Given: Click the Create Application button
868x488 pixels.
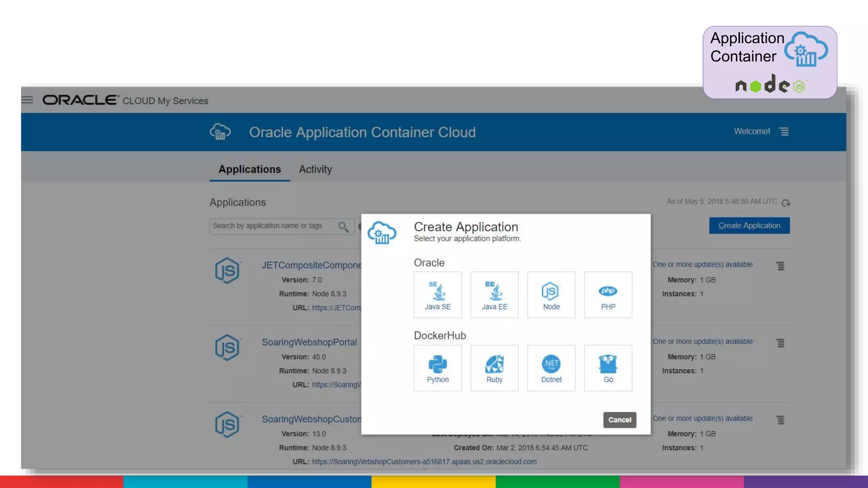Looking at the screenshot, I should coord(749,225).
